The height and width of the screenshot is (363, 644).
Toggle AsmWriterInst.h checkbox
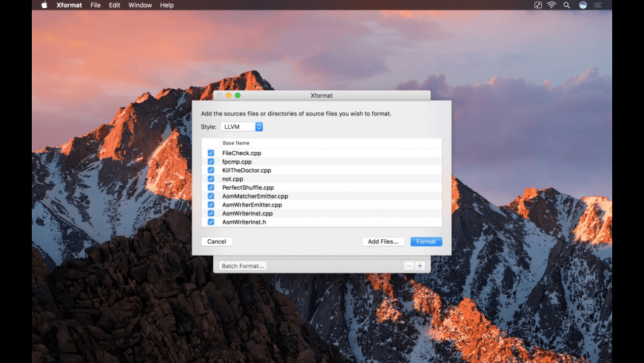(x=211, y=222)
